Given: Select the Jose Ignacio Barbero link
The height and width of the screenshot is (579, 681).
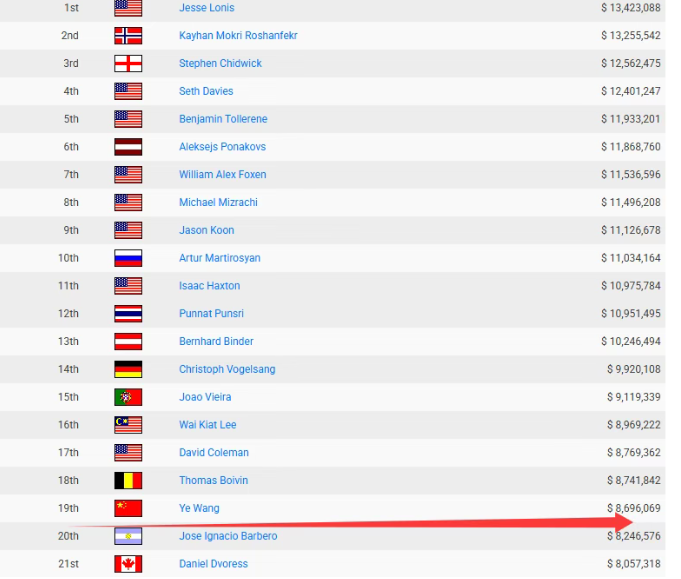Looking at the screenshot, I should click(x=228, y=536).
